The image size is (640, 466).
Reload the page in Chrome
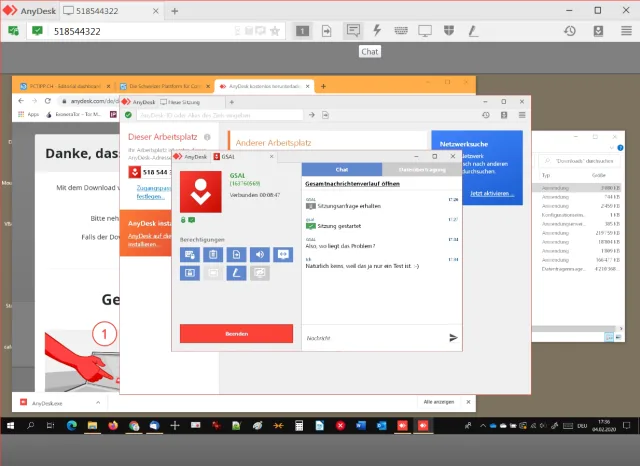point(48,101)
